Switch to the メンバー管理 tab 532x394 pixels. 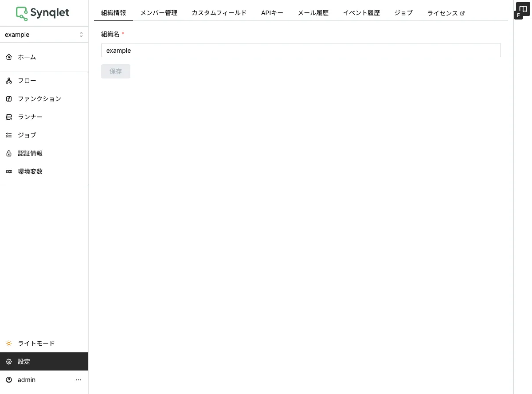[x=159, y=13]
